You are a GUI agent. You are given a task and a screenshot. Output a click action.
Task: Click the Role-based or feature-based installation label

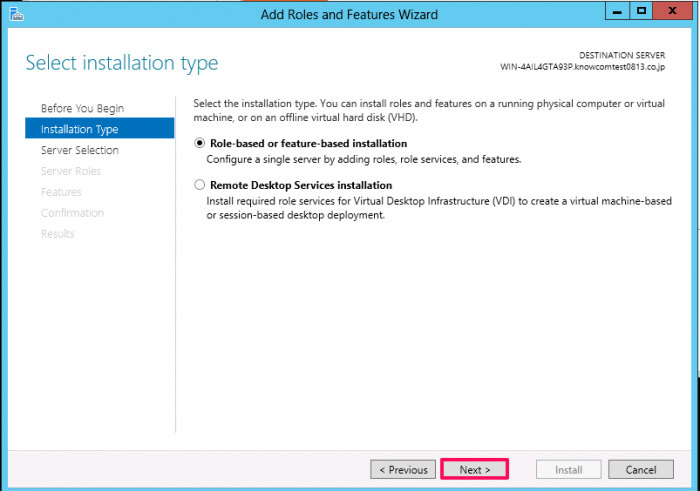tap(308, 143)
